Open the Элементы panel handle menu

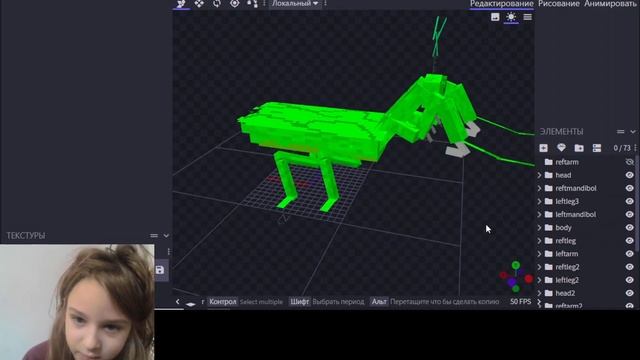tap(620, 131)
